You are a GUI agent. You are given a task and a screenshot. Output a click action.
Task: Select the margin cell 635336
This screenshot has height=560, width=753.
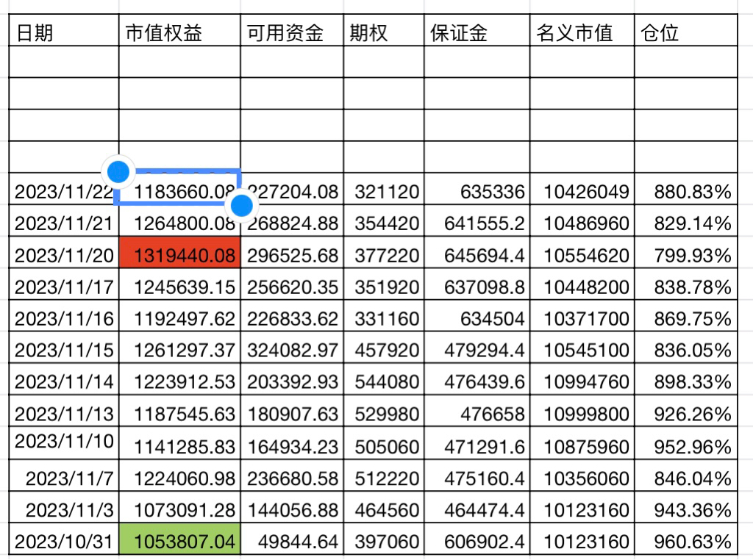pos(477,193)
